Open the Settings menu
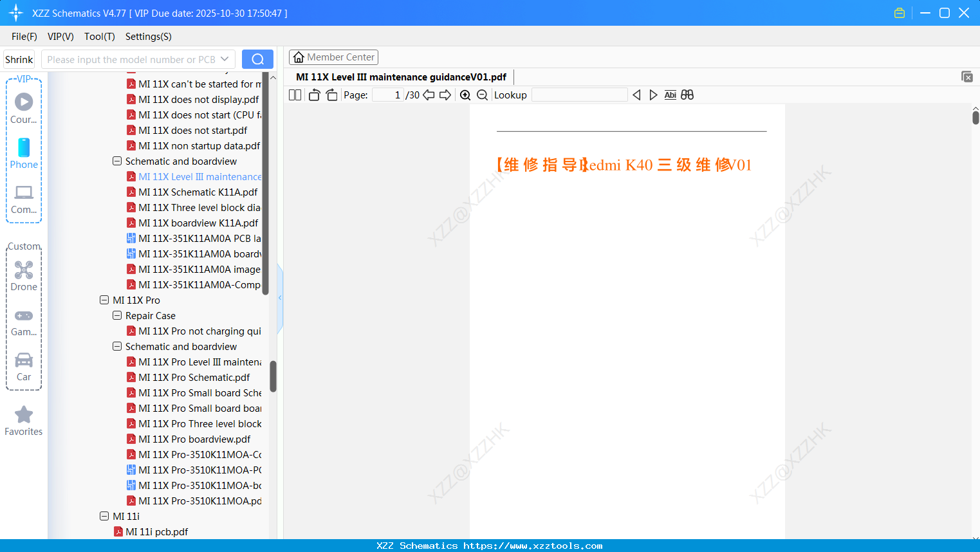The width and height of the screenshot is (980, 552). coord(148,37)
